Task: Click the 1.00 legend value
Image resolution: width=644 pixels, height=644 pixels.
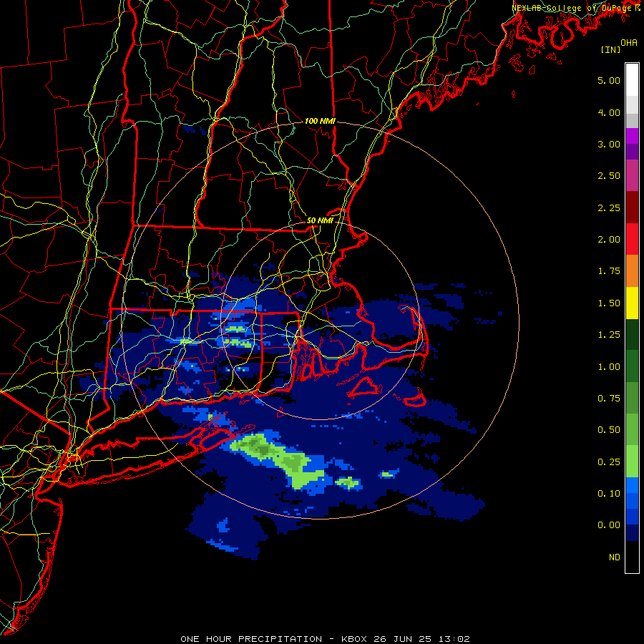Action: (x=609, y=367)
